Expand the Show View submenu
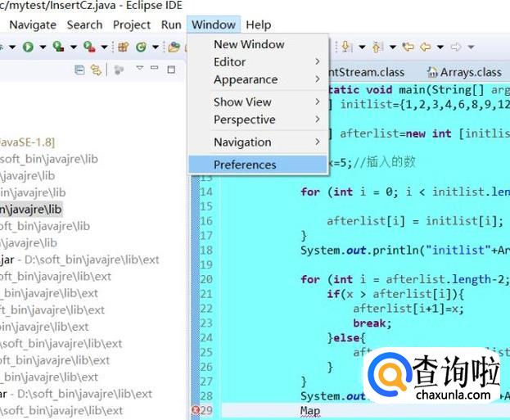Screen dimensions: 510x420 coord(258,102)
